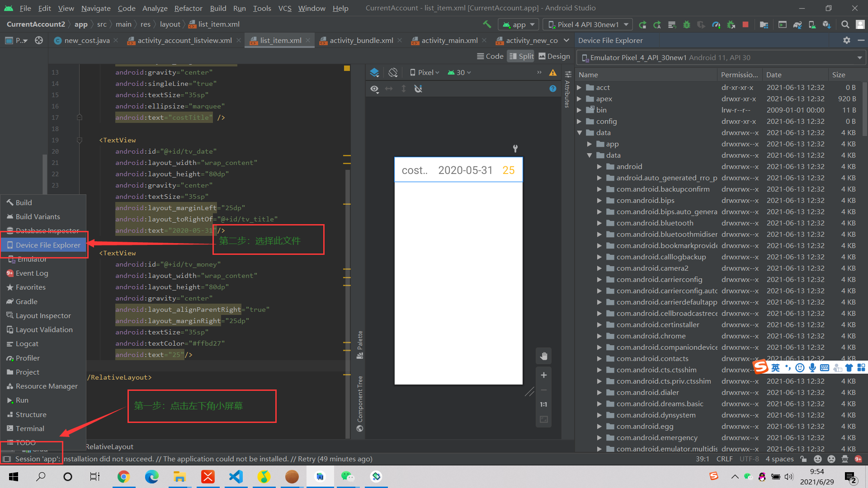Select list_item.xml in the breadcrumb bar

(218, 24)
